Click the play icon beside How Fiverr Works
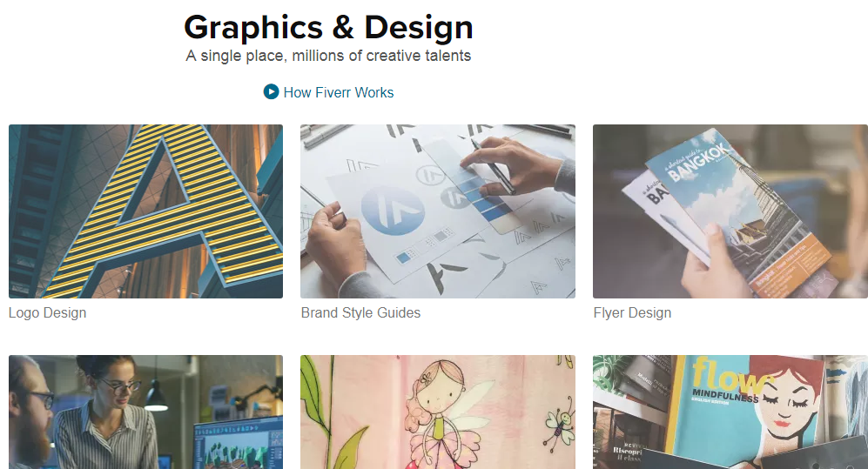The width and height of the screenshot is (868, 469). tap(271, 91)
